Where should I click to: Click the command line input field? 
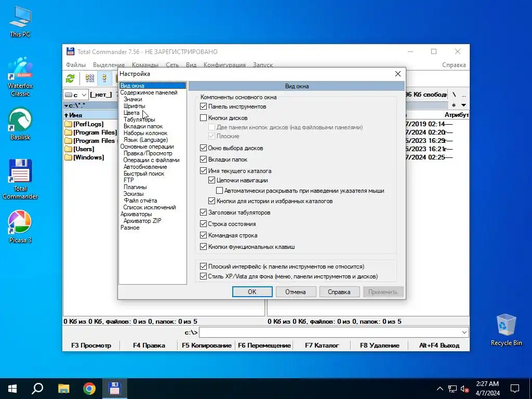(329, 332)
